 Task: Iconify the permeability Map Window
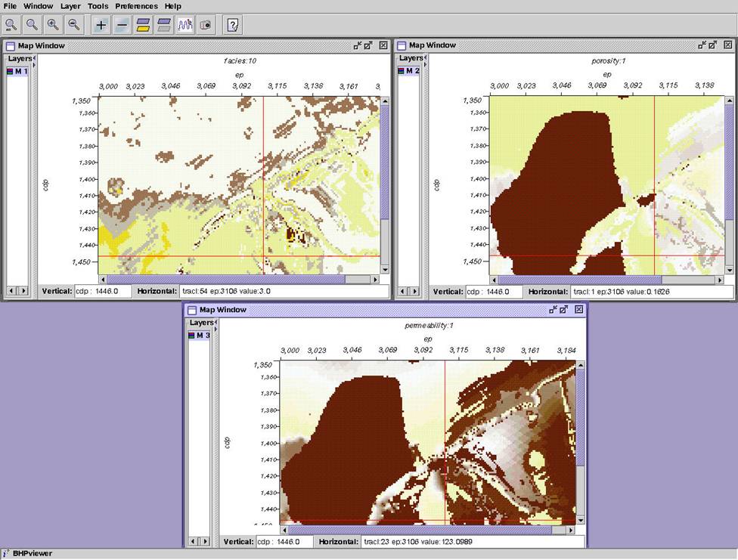553,309
